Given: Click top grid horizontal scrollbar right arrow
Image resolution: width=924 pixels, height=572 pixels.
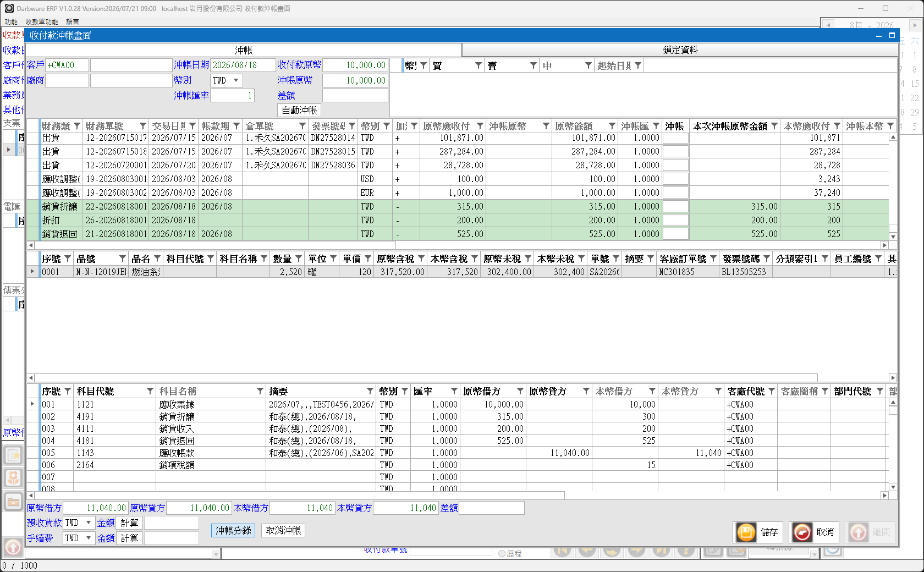Looking at the screenshot, I should [x=884, y=245].
